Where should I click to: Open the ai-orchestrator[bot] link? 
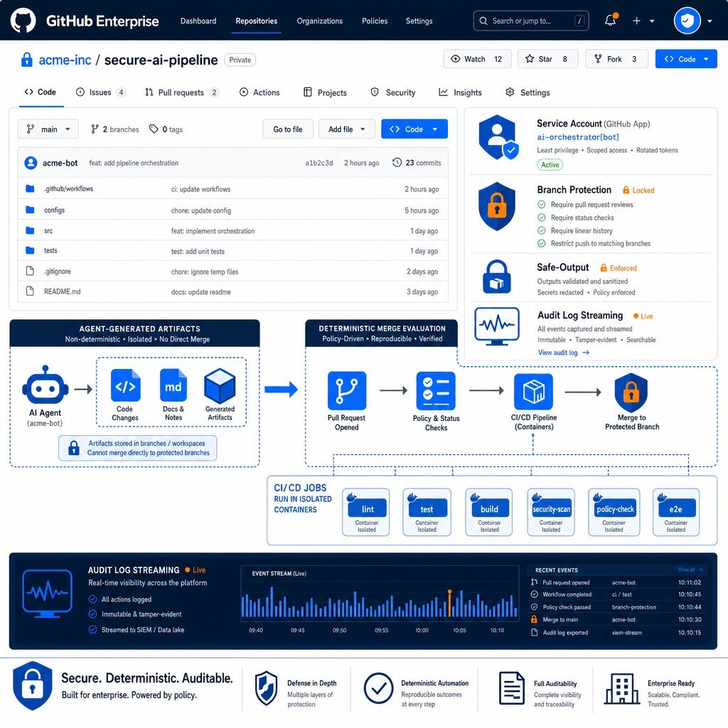coord(578,137)
